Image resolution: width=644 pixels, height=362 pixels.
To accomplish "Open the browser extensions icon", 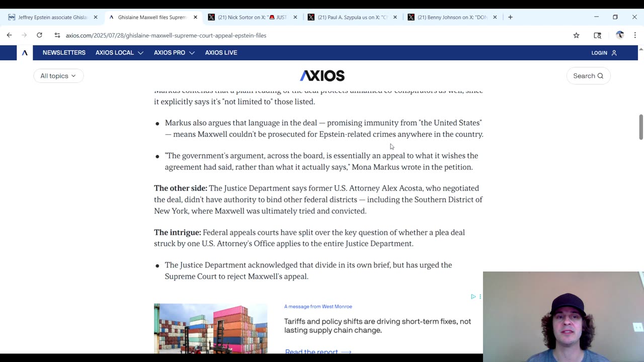I will [x=597, y=35].
